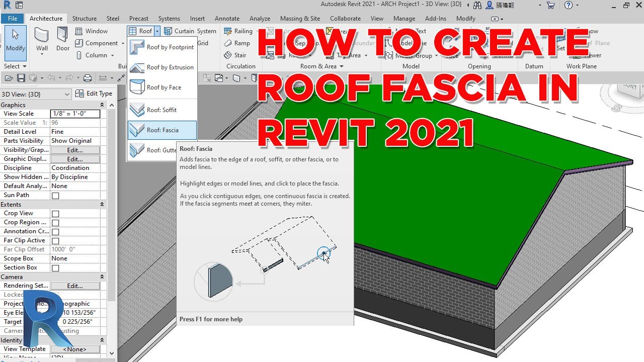The height and width of the screenshot is (362, 644).
Task: Choose the Wall tool
Action: click(42, 40)
